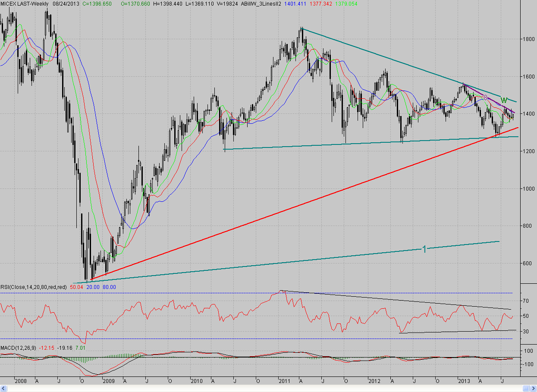Viewport: 537px width, 392px height.
Task: Select the number 1 label on teal trendline
Action: coord(424,249)
